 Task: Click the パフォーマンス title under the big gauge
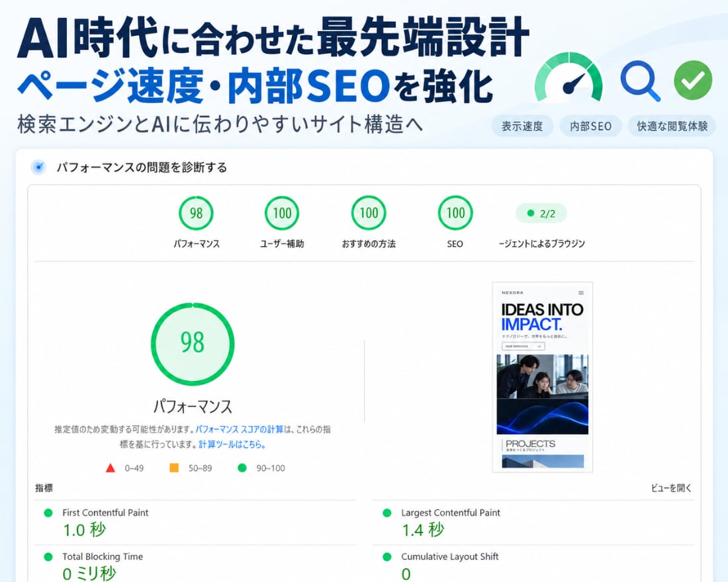pos(193,407)
